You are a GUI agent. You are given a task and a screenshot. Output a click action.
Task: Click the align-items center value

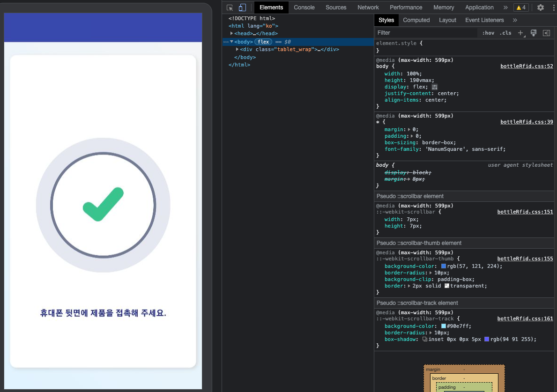434,101
